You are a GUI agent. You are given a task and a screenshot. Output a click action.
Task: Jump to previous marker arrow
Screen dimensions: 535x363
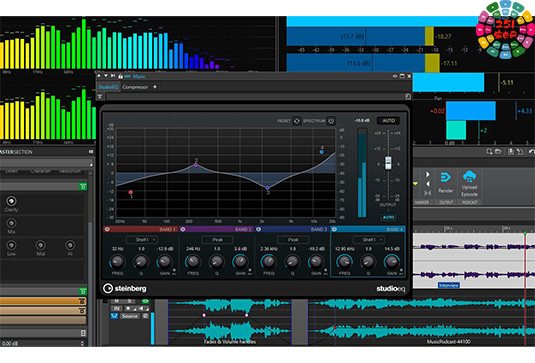pos(428,184)
